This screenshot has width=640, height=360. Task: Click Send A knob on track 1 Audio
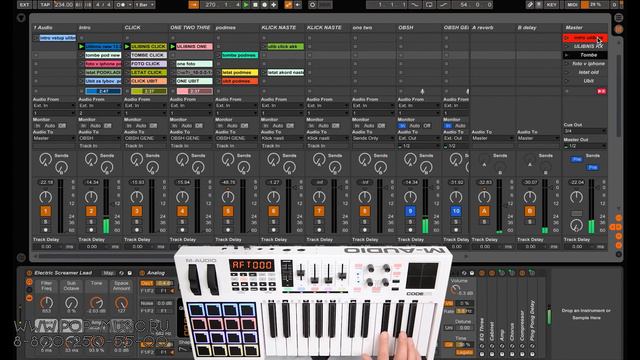(45, 159)
